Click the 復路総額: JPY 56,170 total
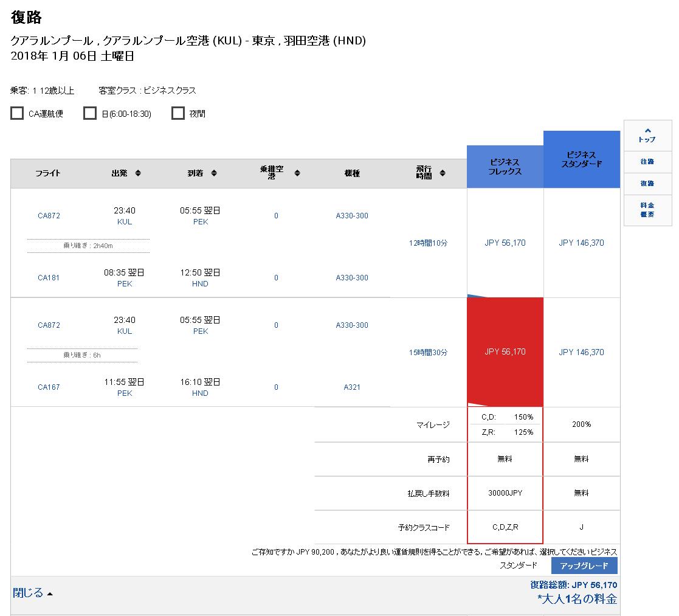679x616 pixels. point(574,585)
